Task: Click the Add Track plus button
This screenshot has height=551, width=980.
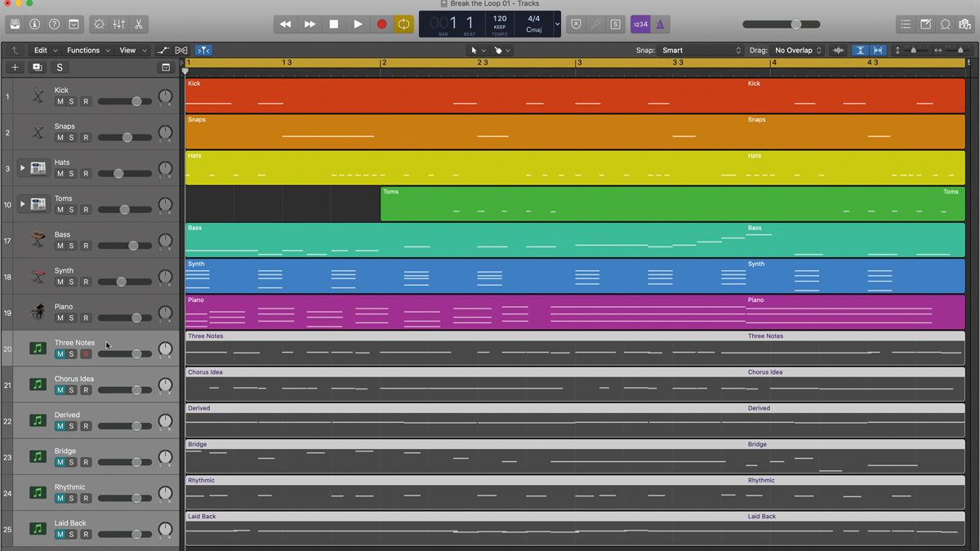Action: click(x=14, y=67)
